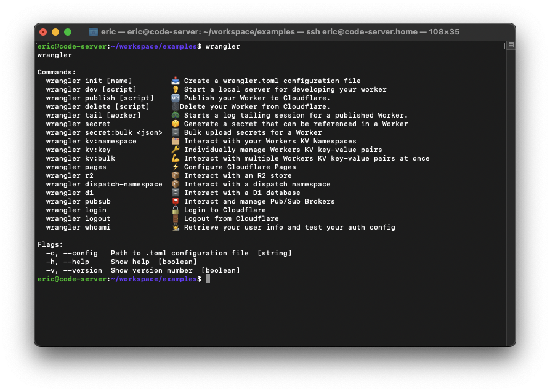This screenshot has width=550, height=392.
Task: Click the folder proxy icon in the title bar
Action: (94, 32)
